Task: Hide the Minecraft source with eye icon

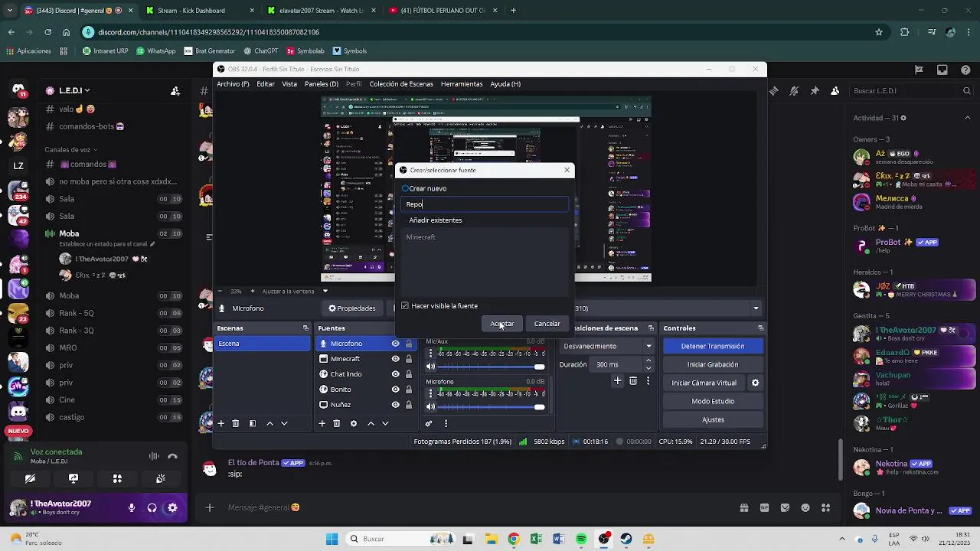Action: (x=395, y=359)
